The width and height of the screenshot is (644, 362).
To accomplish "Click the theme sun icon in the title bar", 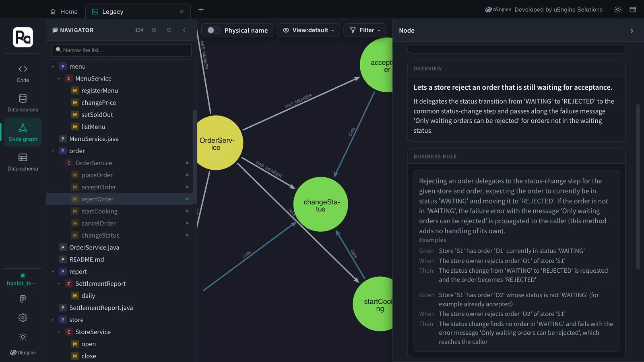I will (x=618, y=10).
